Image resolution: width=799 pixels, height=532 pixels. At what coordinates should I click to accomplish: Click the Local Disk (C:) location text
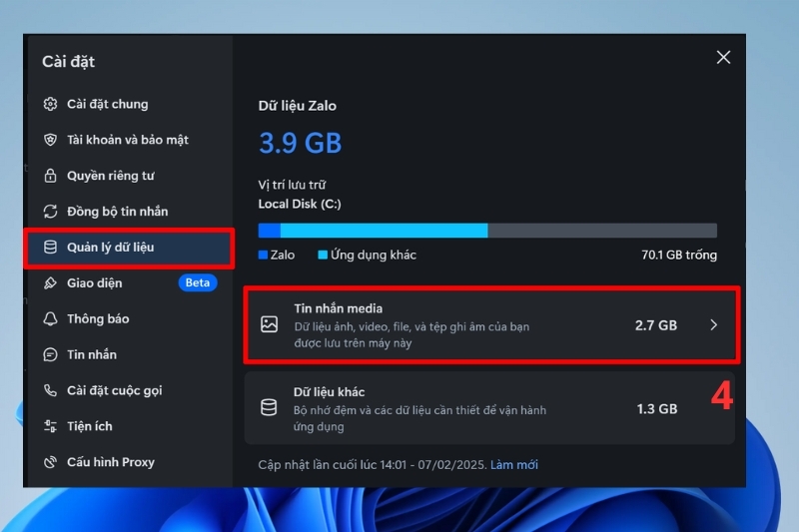click(x=300, y=204)
